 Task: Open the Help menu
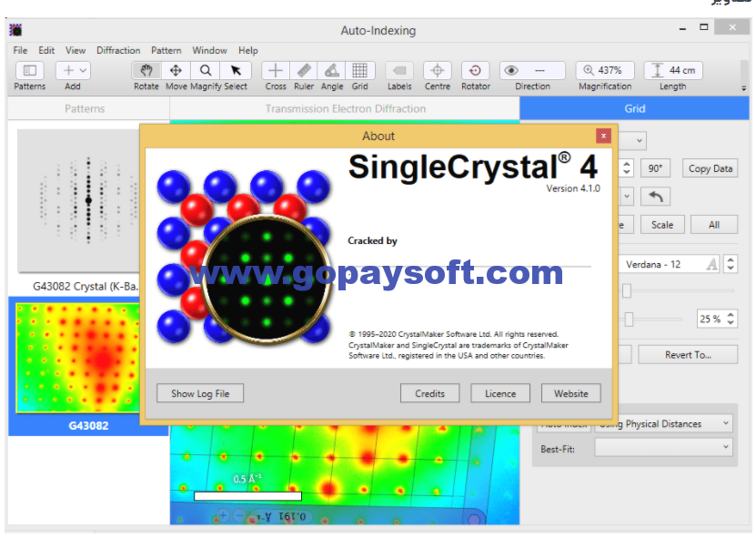pyautogui.click(x=247, y=50)
